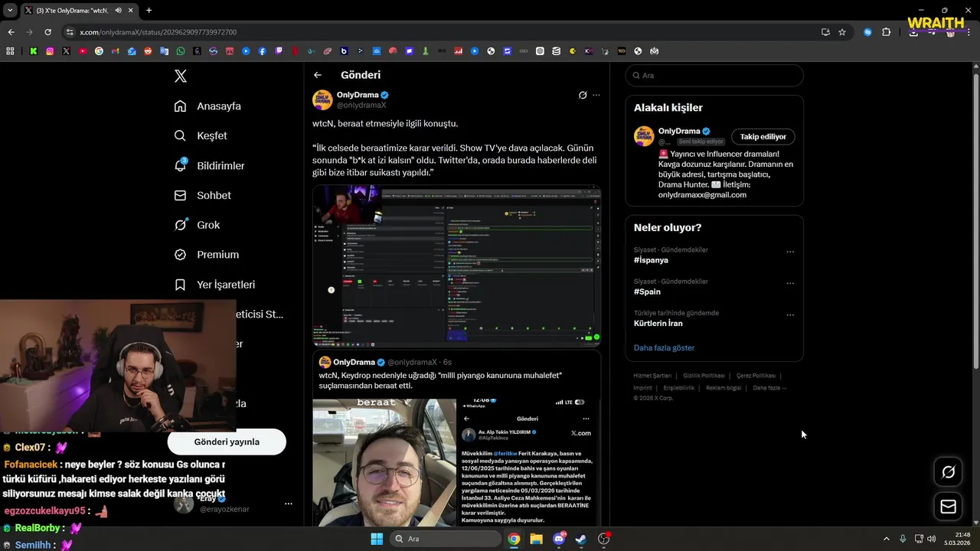This screenshot has width=980, height=551.
Task: Click the X logo in sidebar
Action: (180, 76)
